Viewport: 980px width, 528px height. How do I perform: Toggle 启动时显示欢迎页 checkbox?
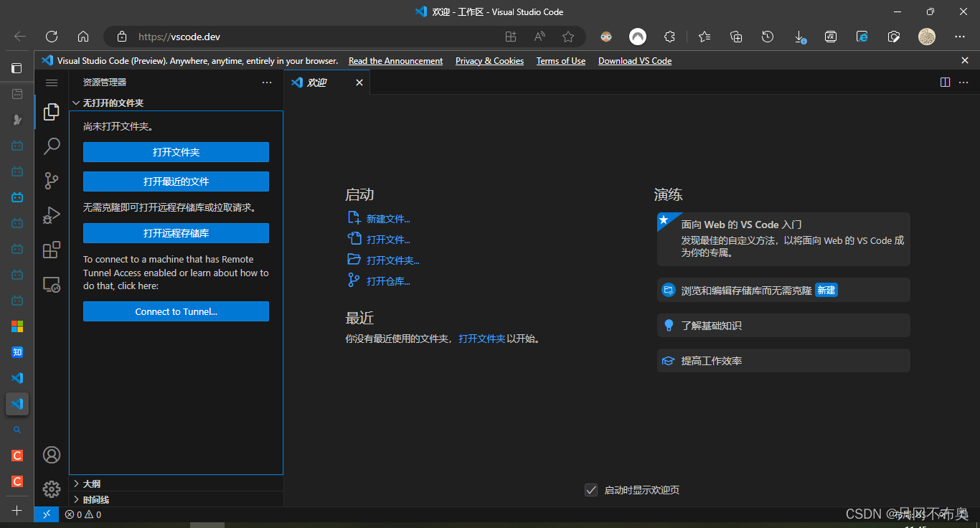pyautogui.click(x=591, y=490)
